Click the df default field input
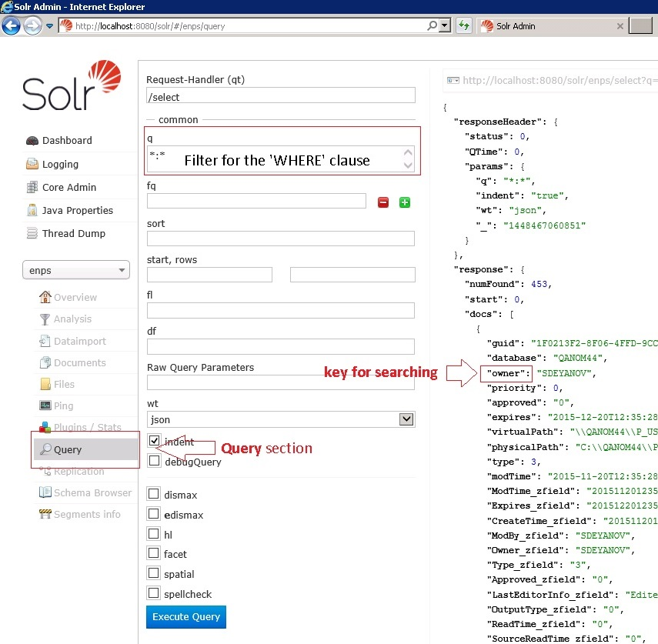 coord(281,346)
